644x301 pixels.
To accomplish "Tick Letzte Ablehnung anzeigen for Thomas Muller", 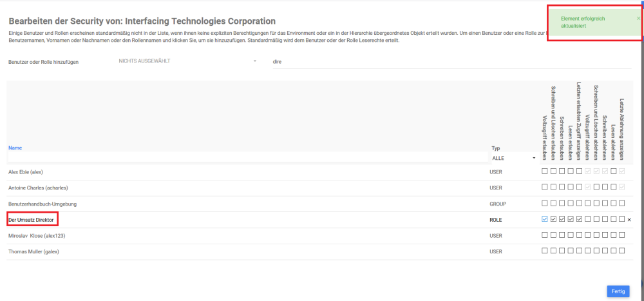I will tap(622, 251).
